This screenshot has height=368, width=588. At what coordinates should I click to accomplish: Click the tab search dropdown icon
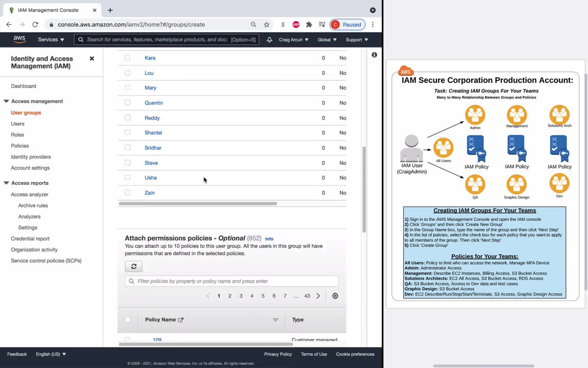[x=373, y=10]
